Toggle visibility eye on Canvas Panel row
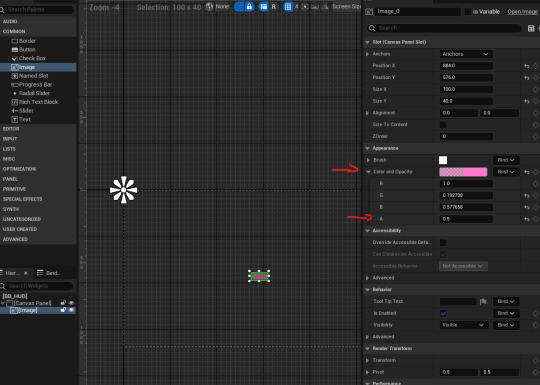The height and width of the screenshot is (385, 540). click(x=72, y=303)
